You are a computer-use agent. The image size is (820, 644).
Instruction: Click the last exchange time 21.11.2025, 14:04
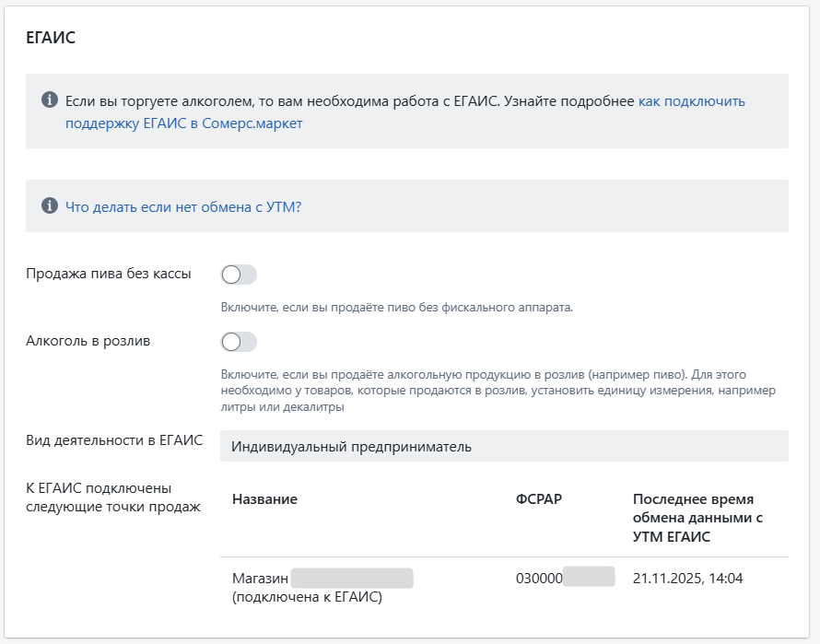tap(687, 579)
